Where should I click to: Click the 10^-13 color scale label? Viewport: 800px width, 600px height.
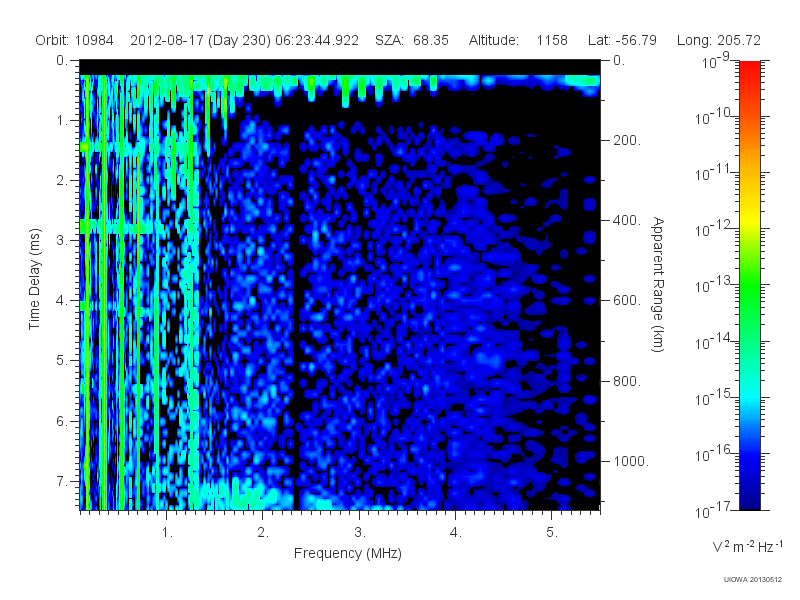click(714, 286)
